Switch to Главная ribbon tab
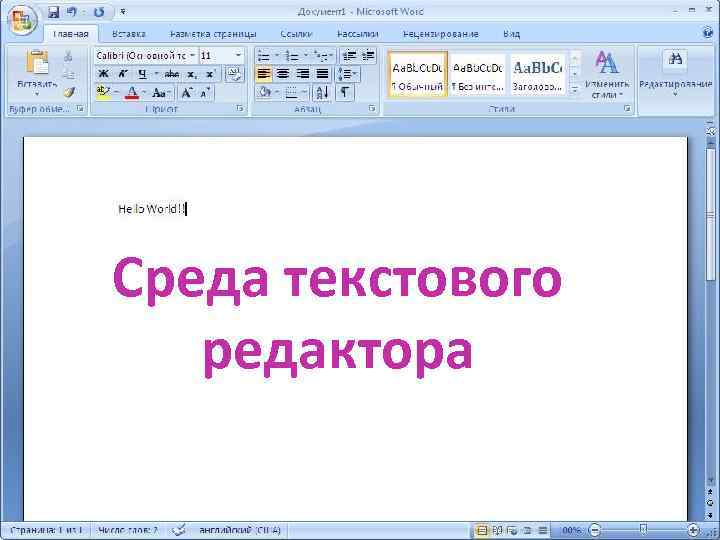This screenshot has width=720, height=540. pyautogui.click(x=71, y=34)
